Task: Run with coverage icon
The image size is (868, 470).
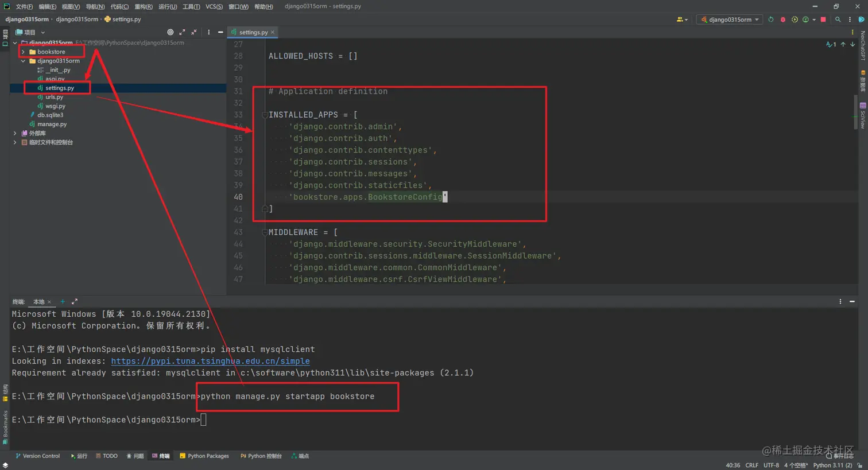Action: click(795, 20)
